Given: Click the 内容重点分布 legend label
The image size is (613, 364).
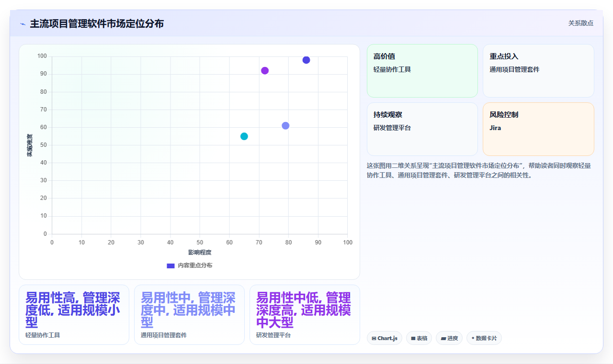Looking at the screenshot, I should coord(195,265).
